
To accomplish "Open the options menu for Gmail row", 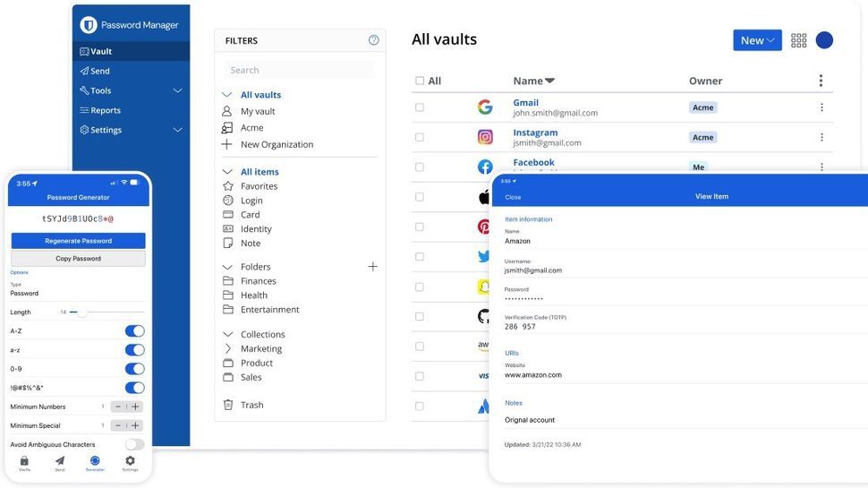I will [821, 107].
